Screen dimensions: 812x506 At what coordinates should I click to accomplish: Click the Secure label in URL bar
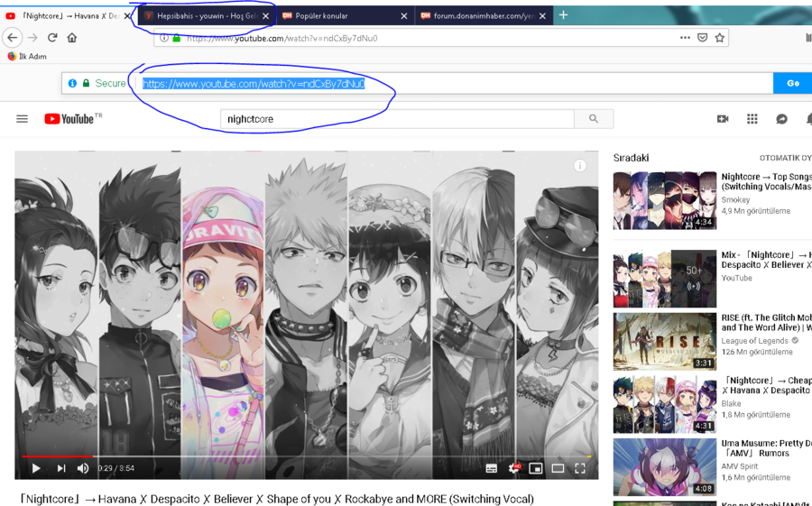coord(110,83)
